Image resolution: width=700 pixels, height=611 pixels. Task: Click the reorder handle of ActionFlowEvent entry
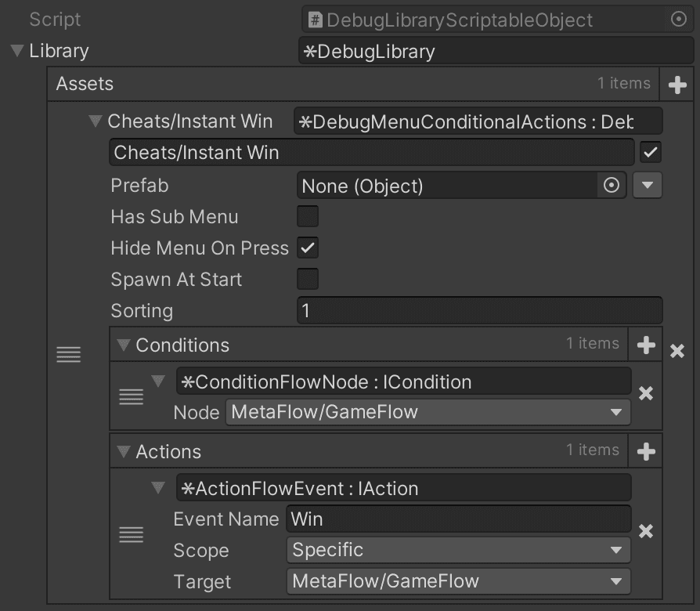point(131,534)
